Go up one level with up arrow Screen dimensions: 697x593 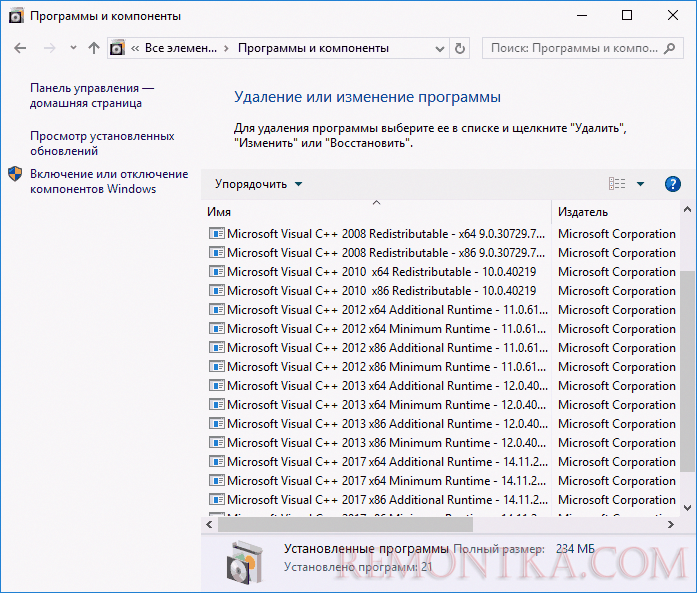click(94, 48)
